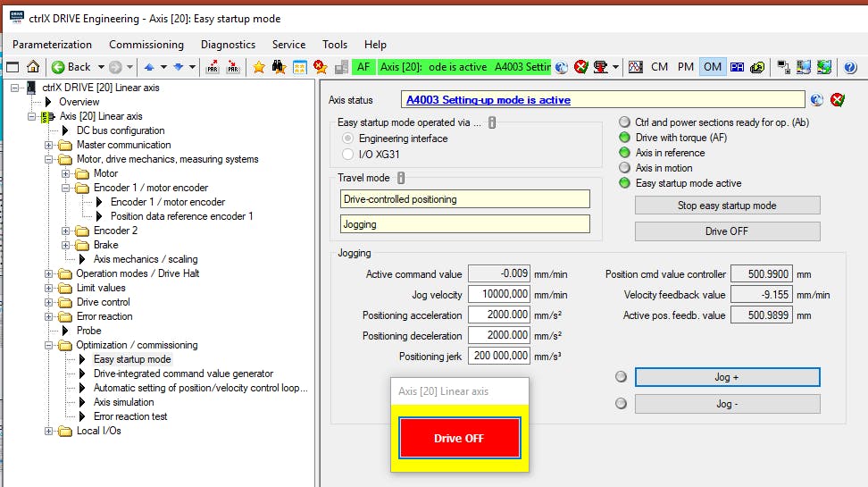The height and width of the screenshot is (487, 868).
Task: Open the oscilloscope icon in the toolbar
Action: click(x=636, y=67)
